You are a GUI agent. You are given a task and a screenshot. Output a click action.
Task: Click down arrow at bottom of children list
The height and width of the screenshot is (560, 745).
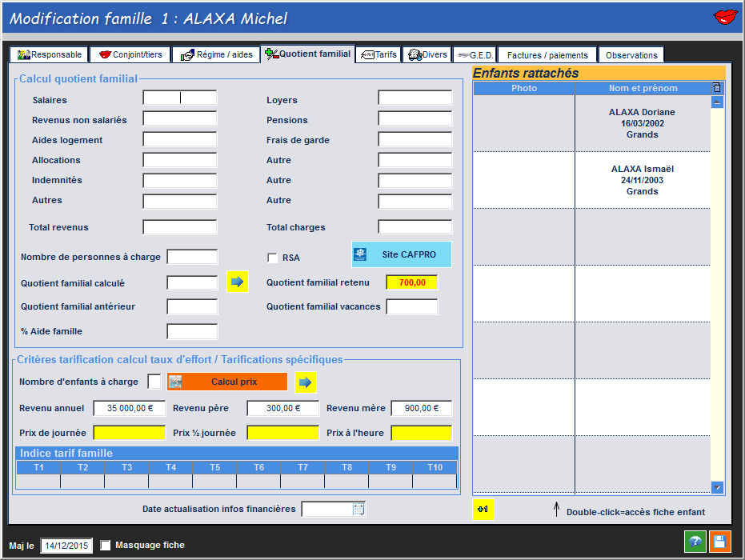(717, 487)
